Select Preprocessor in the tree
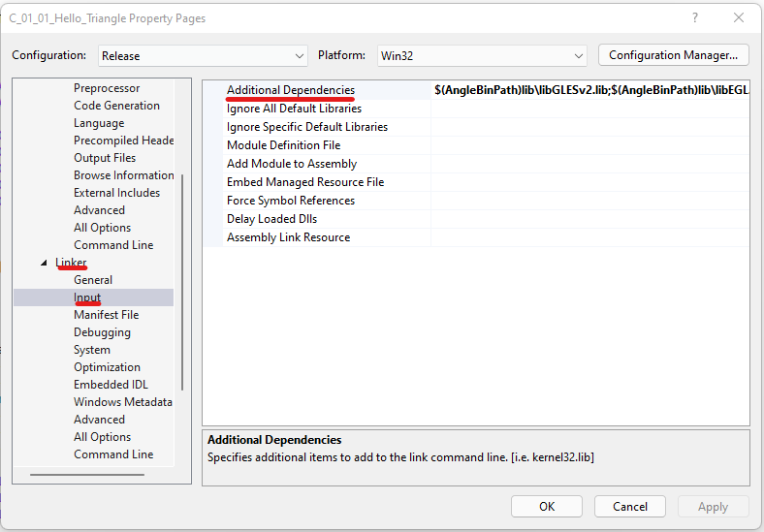This screenshot has height=532, width=764. (107, 88)
